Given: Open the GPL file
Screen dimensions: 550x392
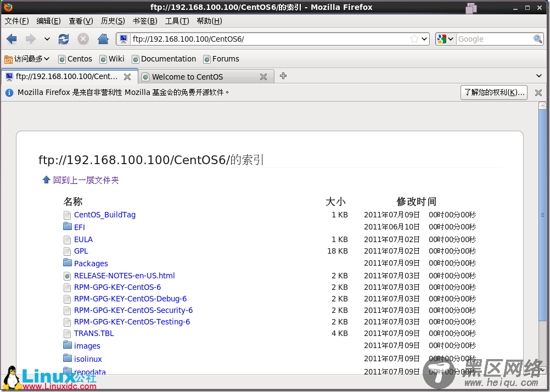Looking at the screenshot, I should point(81,251).
